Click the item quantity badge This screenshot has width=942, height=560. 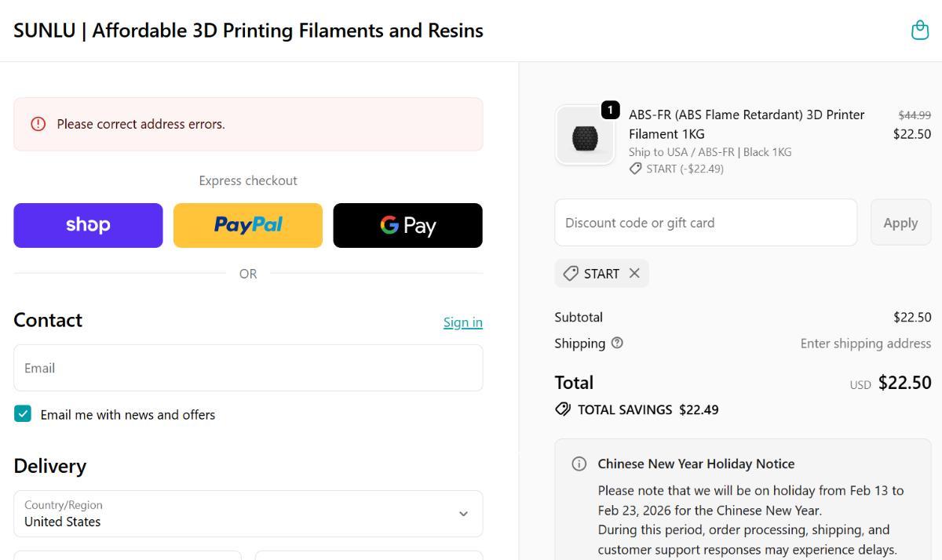point(610,110)
